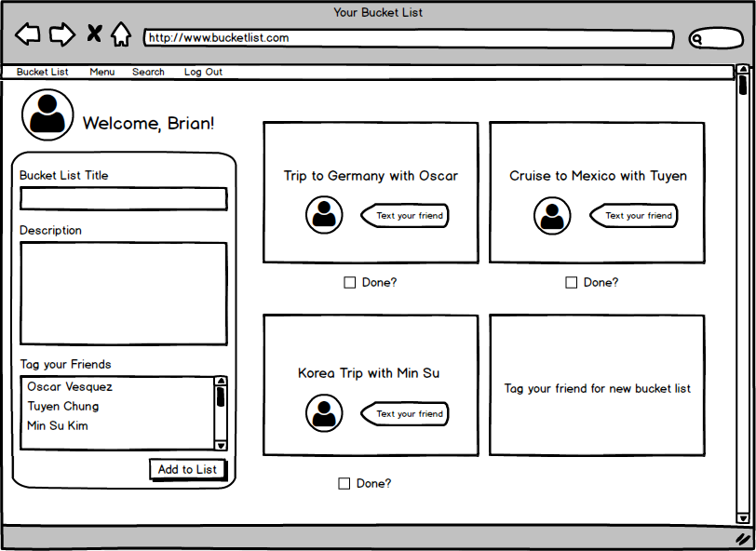Click Brian's profile avatar

pos(47,114)
